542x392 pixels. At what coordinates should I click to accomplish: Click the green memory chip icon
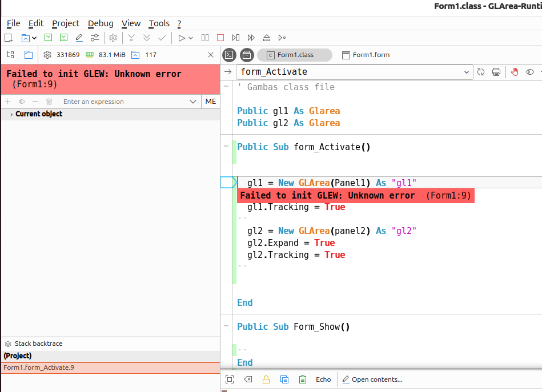tap(90, 55)
